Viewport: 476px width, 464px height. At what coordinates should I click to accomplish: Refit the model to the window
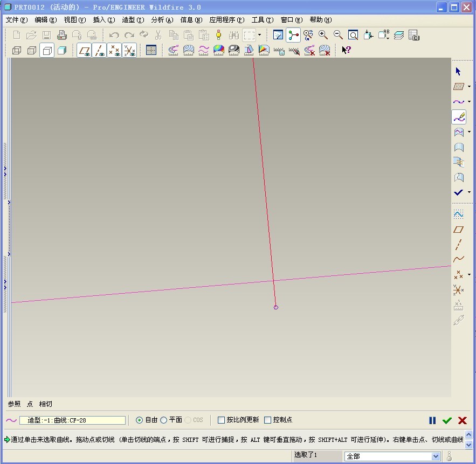pos(353,35)
